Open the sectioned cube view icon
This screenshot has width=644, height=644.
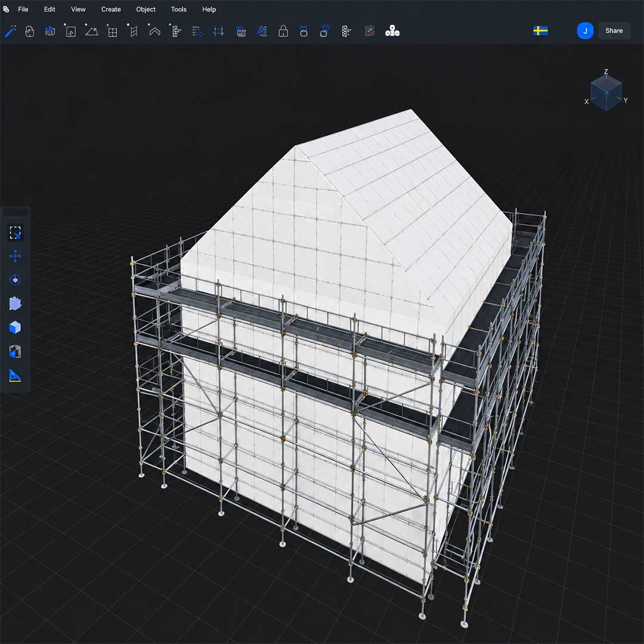[x=15, y=352]
